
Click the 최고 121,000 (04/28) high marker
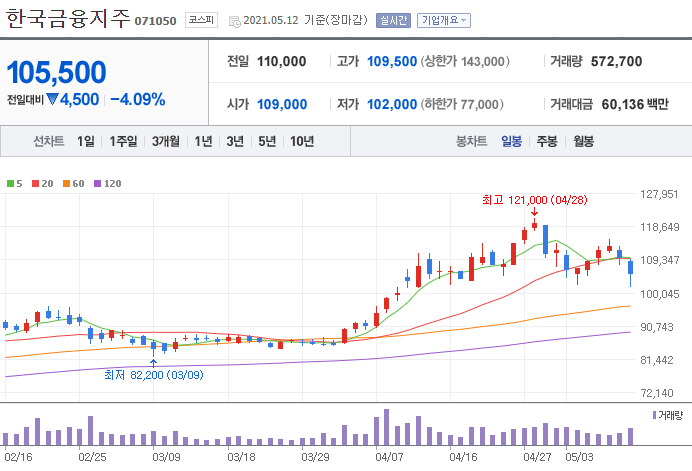[534, 200]
